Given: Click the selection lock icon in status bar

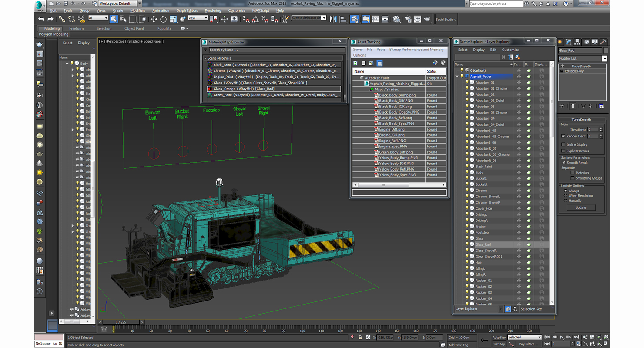Looking at the screenshot, I should tap(360, 337).
